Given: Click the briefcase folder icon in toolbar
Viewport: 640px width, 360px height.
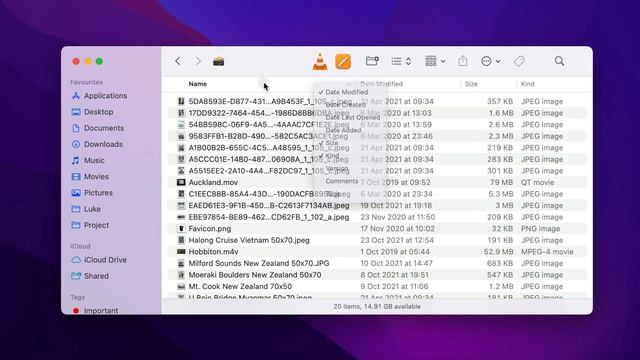Looking at the screenshot, I should point(219,62).
